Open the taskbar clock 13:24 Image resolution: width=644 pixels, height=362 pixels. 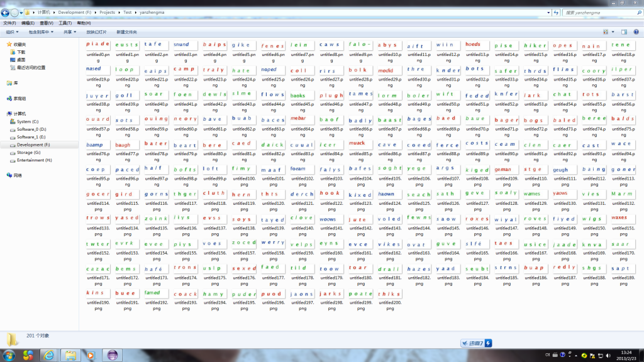click(x=626, y=356)
